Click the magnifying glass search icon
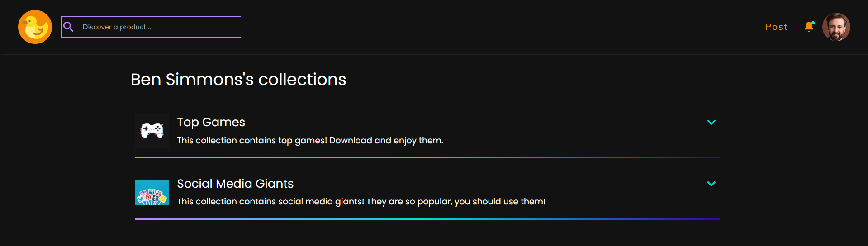The width and height of the screenshot is (868, 246). click(68, 27)
